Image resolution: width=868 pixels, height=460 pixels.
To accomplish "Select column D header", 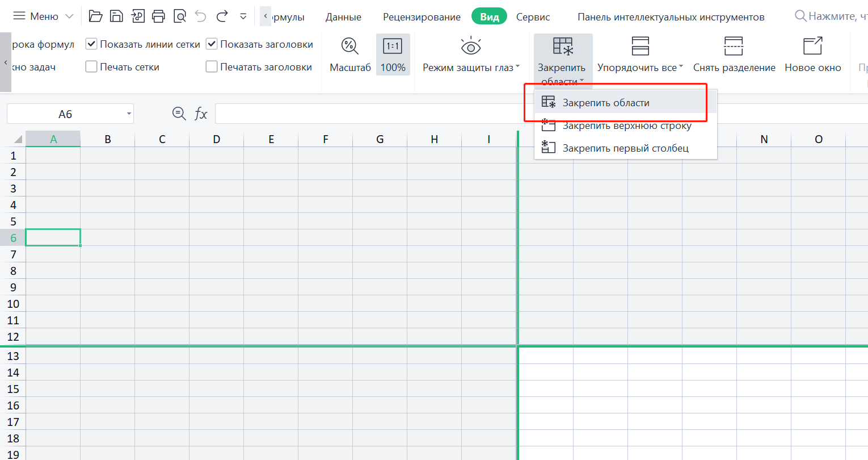I will 216,139.
